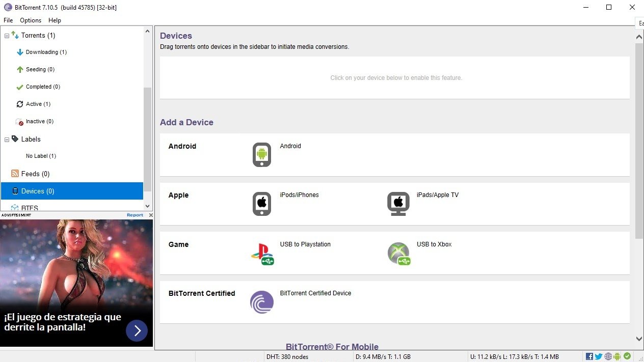The width and height of the screenshot is (644, 362).
Task: Click main panel scrollbar up arrow
Action: point(639,37)
